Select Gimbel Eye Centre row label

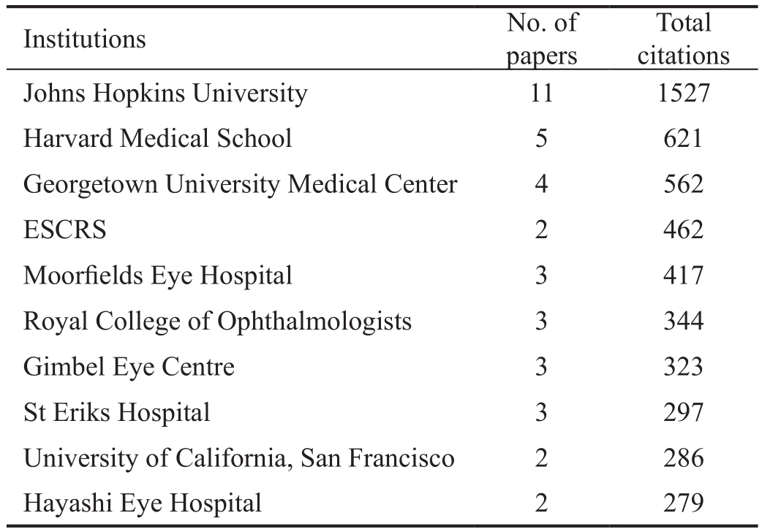tap(129, 367)
